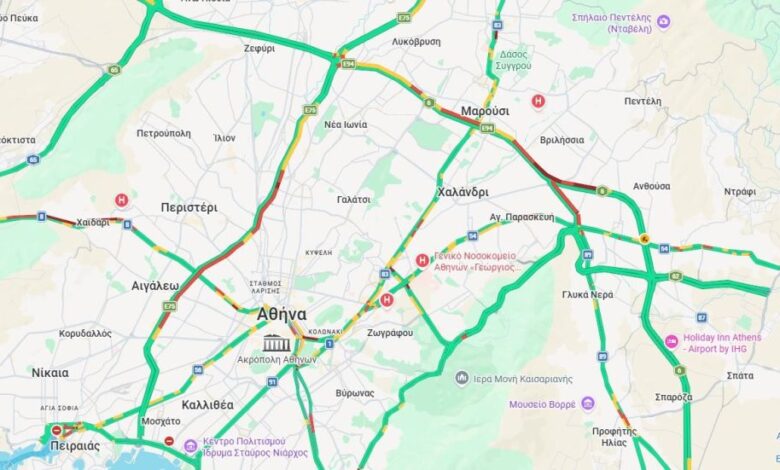This screenshot has height=470, width=780.
Task: Click the road closure sign in Πειραιάς
Action: point(57,430)
